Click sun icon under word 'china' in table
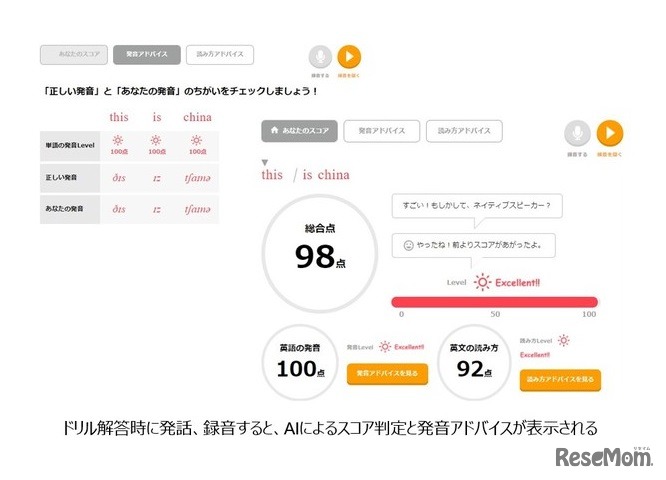This screenshot has height=480, width=666. (x=196, y=140)
